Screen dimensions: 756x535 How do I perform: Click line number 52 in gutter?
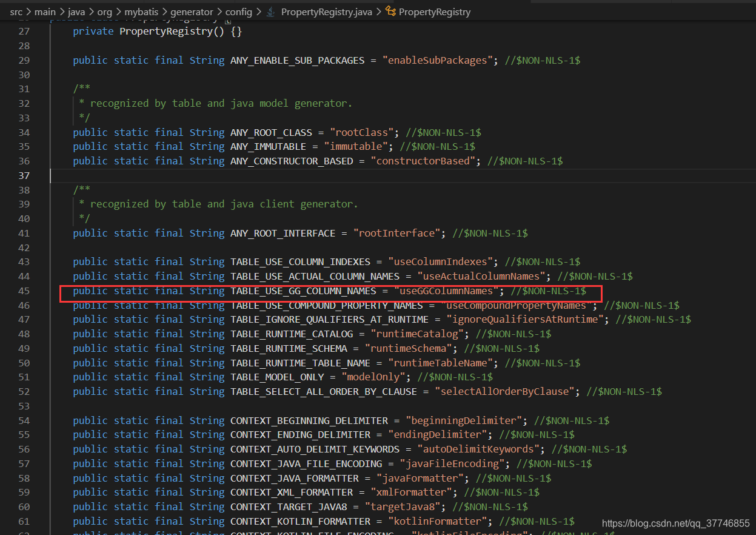click(24, 391)
